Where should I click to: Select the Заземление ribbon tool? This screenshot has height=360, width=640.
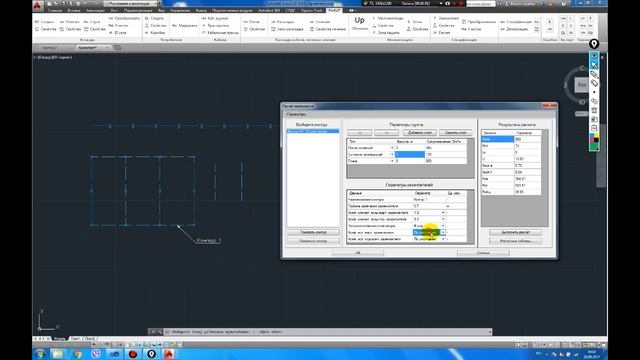(446, 18)
